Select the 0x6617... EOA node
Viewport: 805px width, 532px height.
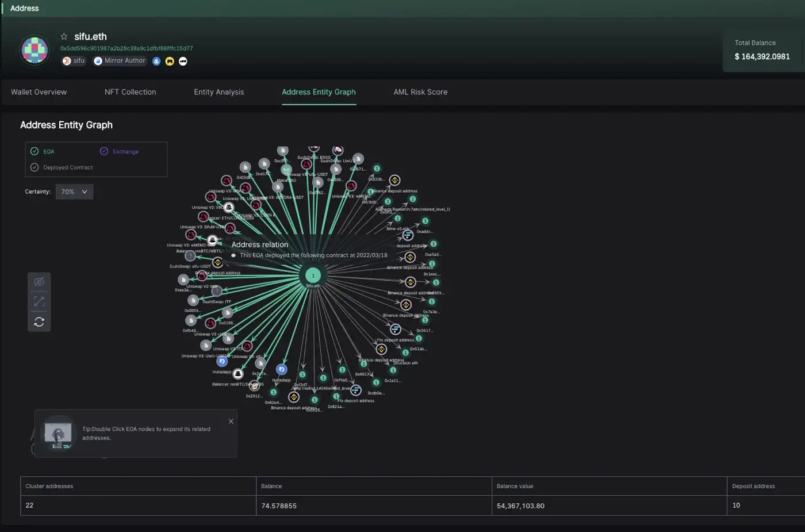click(x=363, y=364)
